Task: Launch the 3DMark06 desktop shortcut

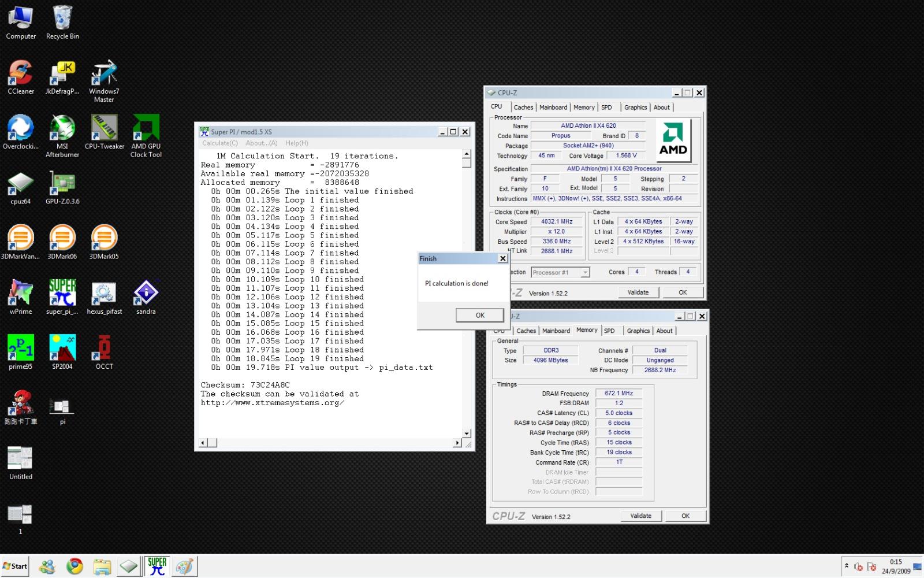Action: tap(62, 243)
